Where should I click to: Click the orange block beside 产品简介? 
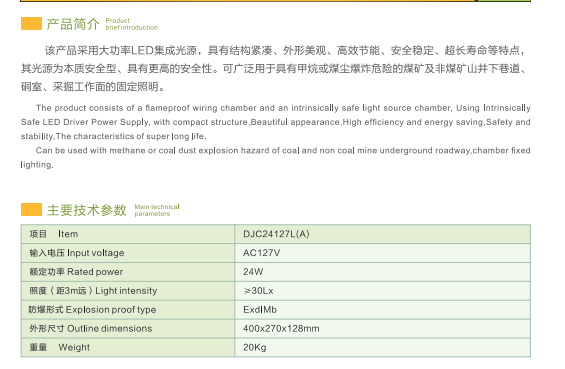pyautogui.click(x=31, y=23)
